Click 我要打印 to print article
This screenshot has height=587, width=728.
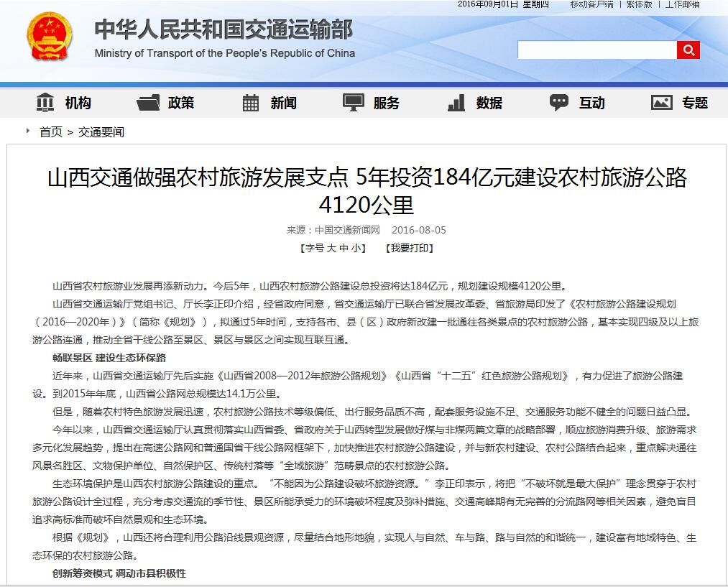(x=410, y=249)
